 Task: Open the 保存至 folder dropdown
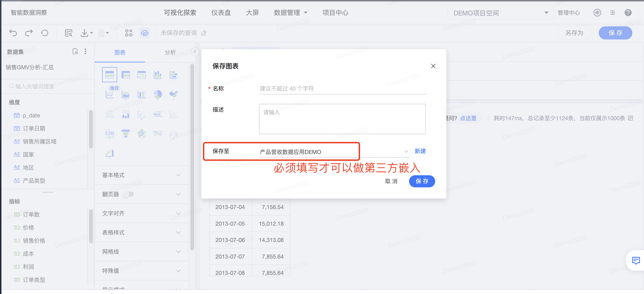click(x=334, y=151)
